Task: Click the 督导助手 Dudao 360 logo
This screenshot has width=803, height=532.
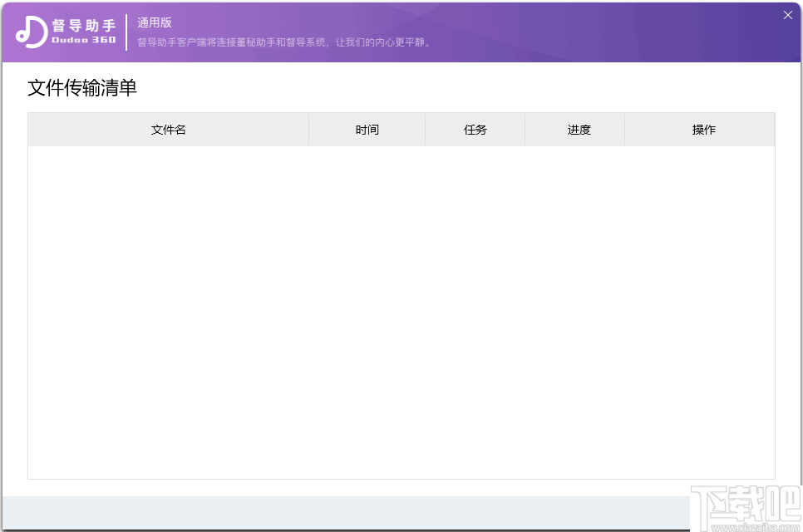Action: pos(66,32)
